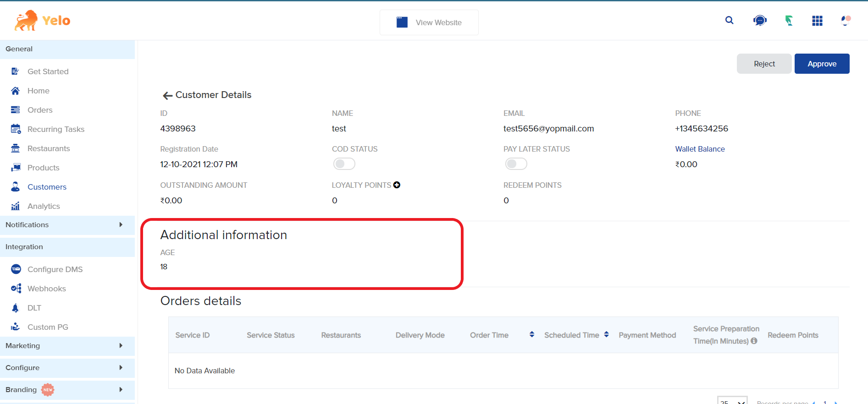This screenshot has height=404, width=868.
Task: Open the chat support icon
Action: pos(759,21)
